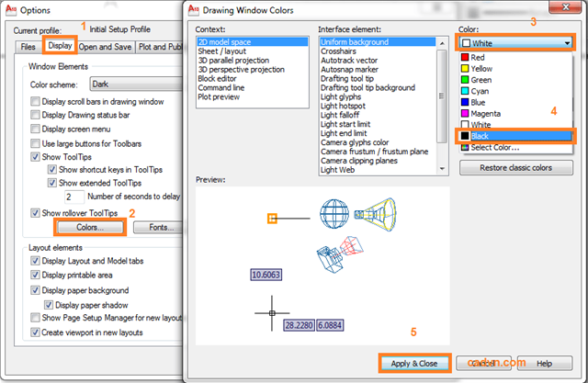Pick Green from color list
The image size is (588, 383).
click(516, 80)
